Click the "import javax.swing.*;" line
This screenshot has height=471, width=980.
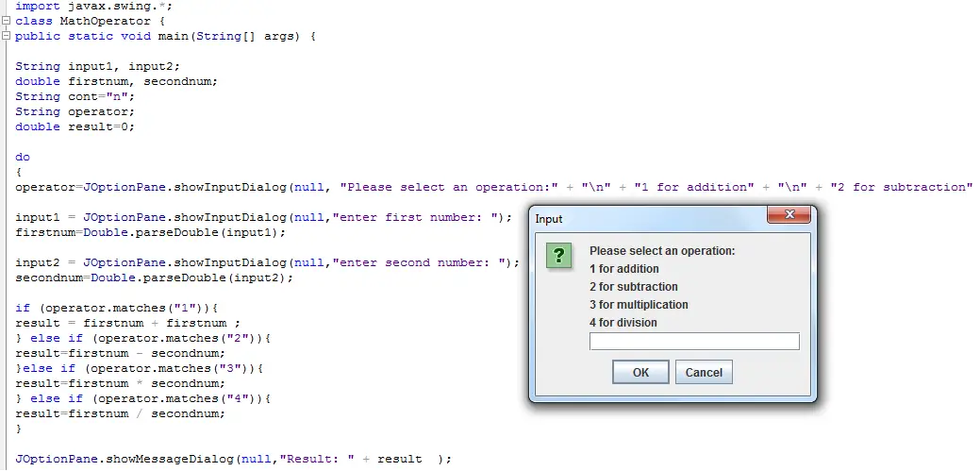[x=93, y=7]
